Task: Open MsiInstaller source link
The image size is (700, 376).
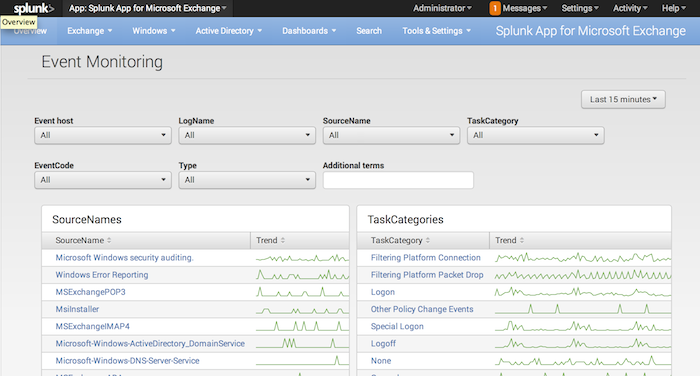Action: (77, 309)
